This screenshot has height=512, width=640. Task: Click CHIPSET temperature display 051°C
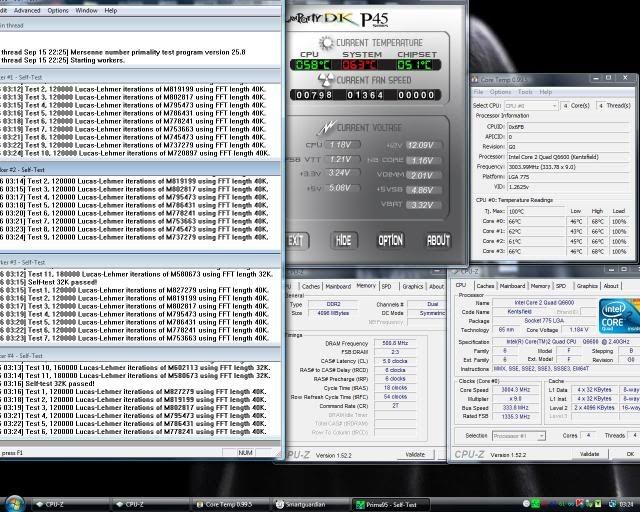(x=413, y=65)
